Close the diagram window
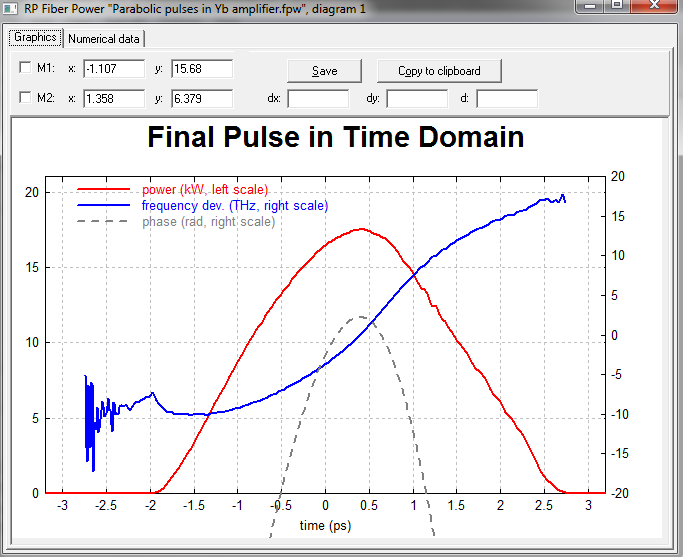This screenshot has width=683, height=557. pyautogui.click(x=654, y=7)
